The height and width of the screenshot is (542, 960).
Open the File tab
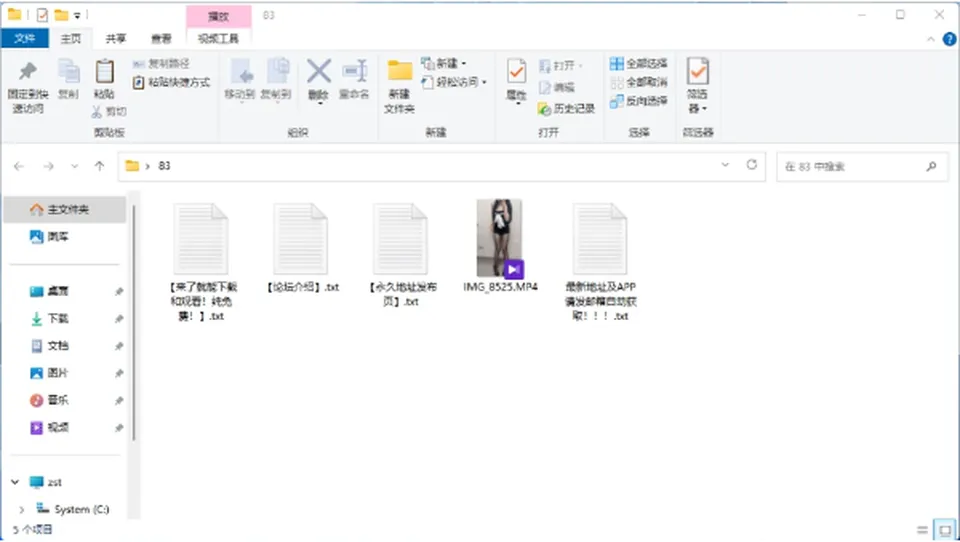click(24, 38)
